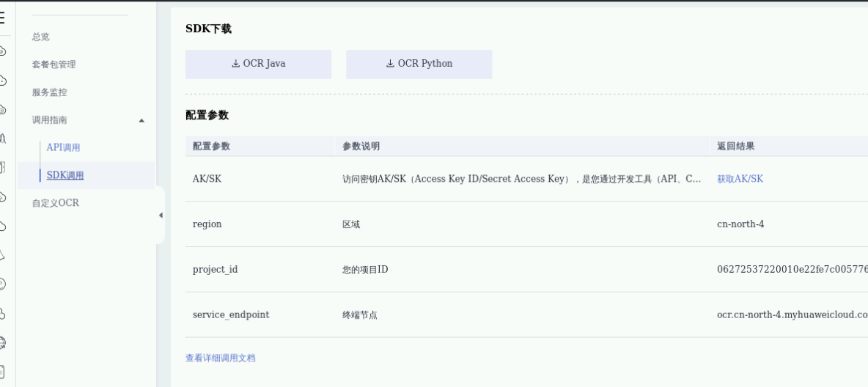Open 查看详细调用文档 link
The image size is (868, 387).
pos(221,358)
